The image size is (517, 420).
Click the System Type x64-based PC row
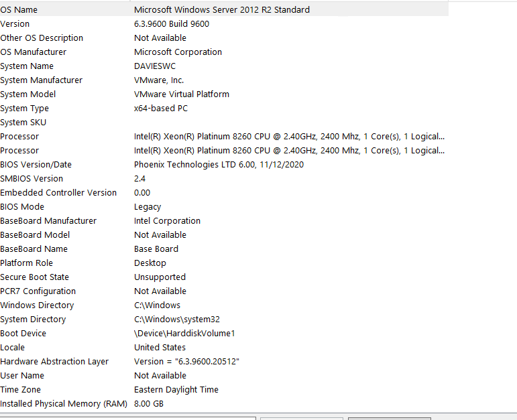pyautogui.click(x=224, y=109)
